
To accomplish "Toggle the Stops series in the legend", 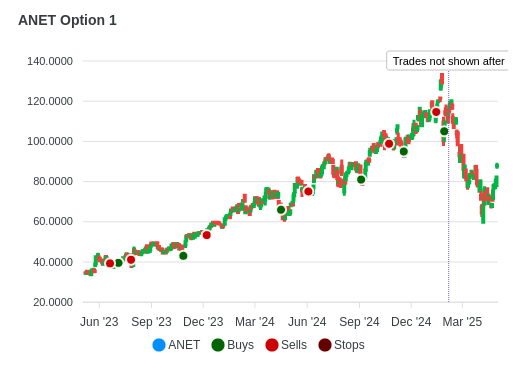I will [x=341, y=345].
